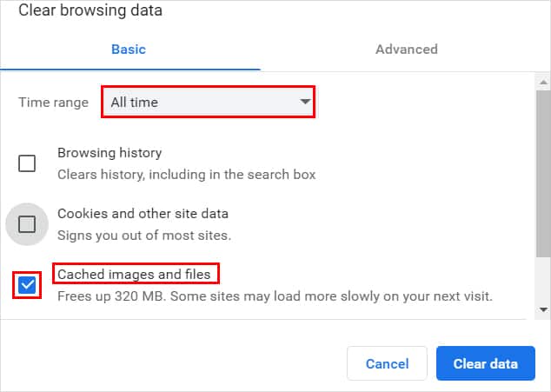The image size is (551, 392).
Task: Click the Cookies and other site data label
Action: pos(143,214)
